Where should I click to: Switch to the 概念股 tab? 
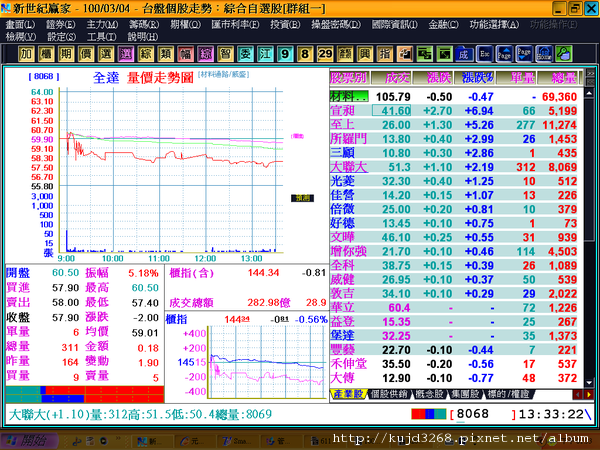click(x=429, y=394)
